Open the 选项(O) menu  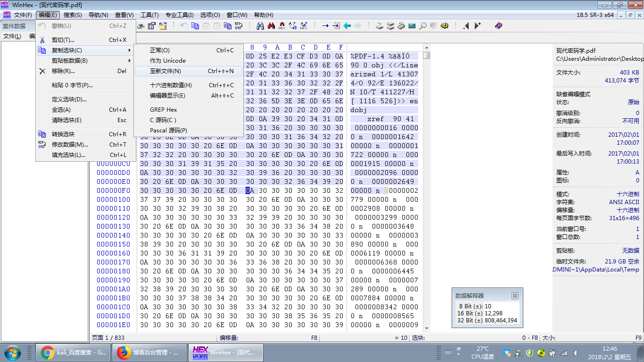(210, 15)
